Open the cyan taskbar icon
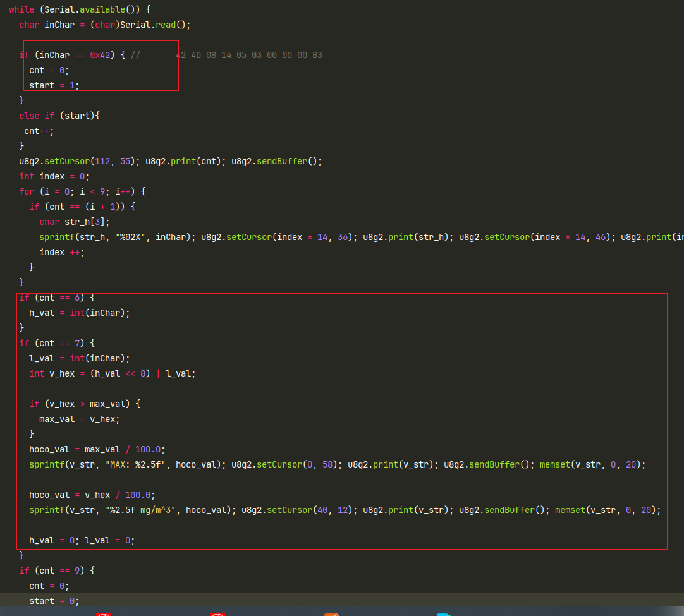The image size is (684, 616). click(x=444, y=613)
